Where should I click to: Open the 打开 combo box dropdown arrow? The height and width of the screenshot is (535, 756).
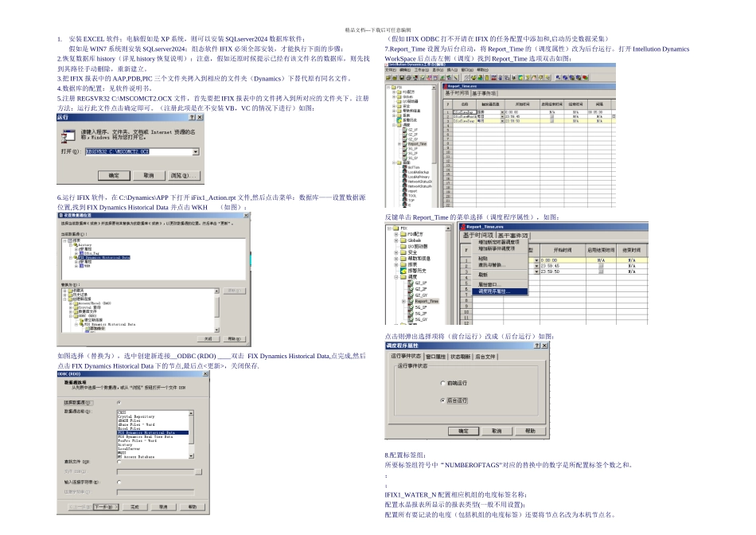click(196, 151)
